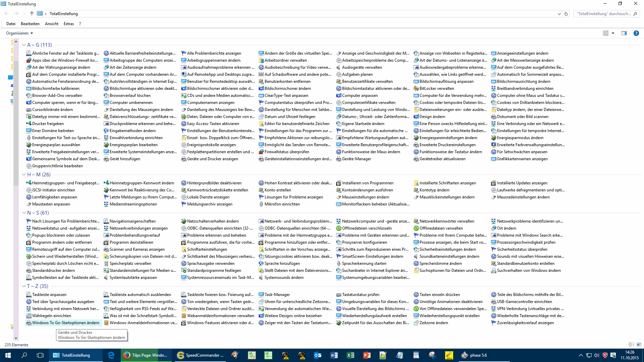
Task: Click the refresh icon beside address bar
Action: [x=566, y=14]
